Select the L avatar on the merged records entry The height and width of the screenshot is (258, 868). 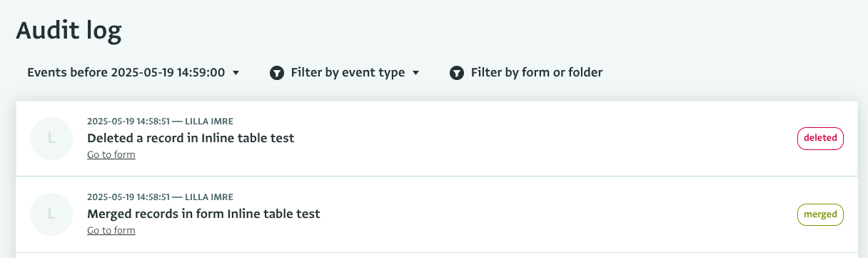click(x=51, y=214)
